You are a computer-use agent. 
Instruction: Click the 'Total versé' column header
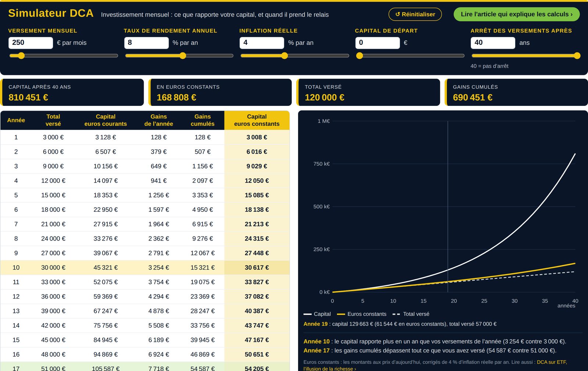pos(53,120)
